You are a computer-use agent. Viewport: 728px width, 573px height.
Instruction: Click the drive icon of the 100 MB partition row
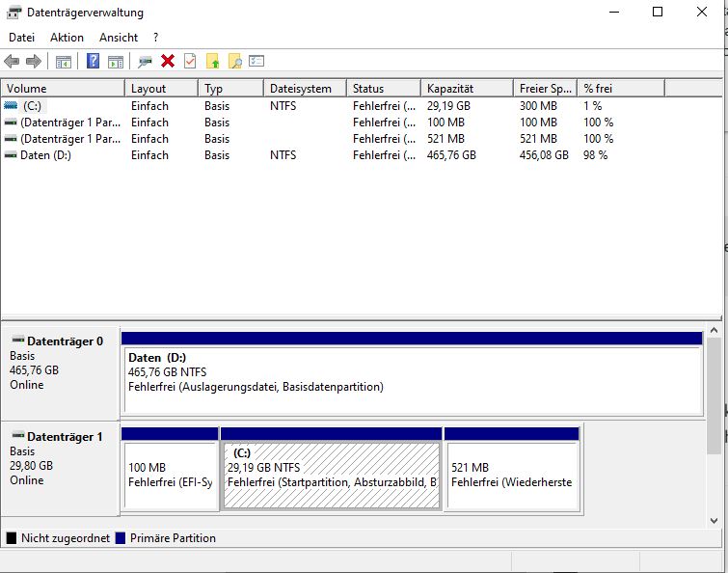[11, 123]
